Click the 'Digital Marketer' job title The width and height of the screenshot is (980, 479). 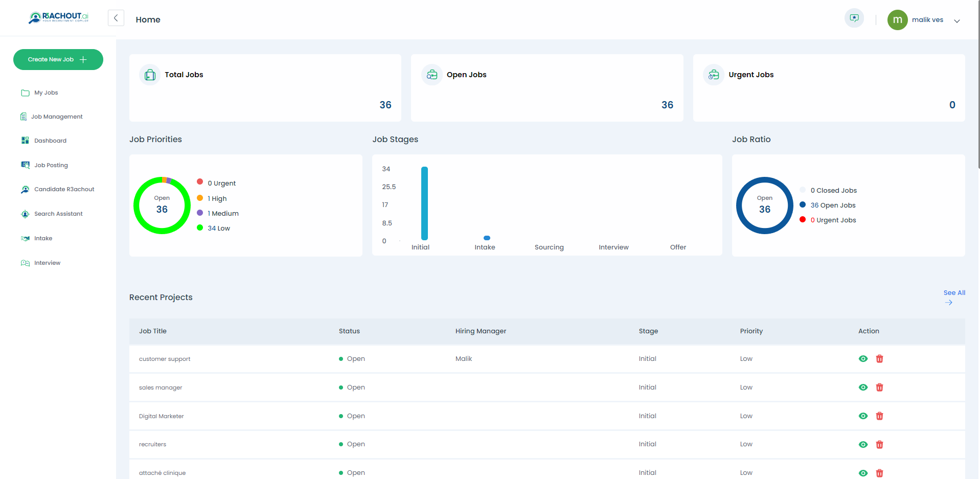162,416
